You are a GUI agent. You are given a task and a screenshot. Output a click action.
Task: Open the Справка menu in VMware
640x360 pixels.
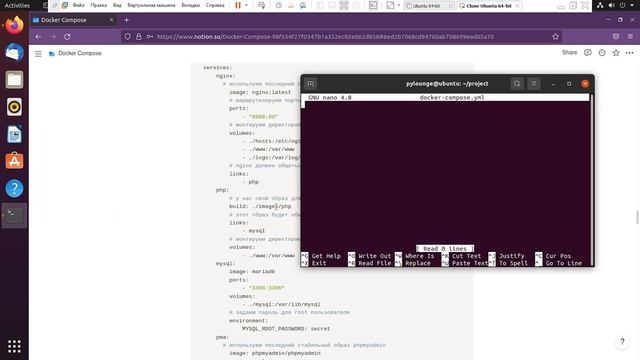(x=215, y=5)
